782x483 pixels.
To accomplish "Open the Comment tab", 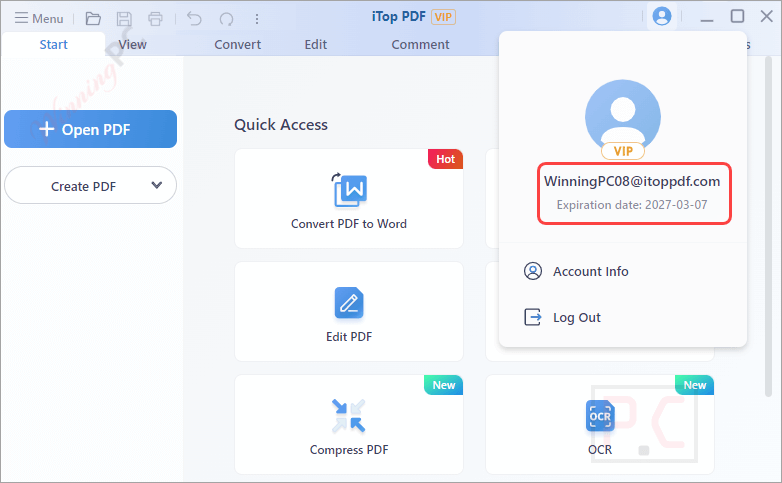I will click(x=420, y=44).
